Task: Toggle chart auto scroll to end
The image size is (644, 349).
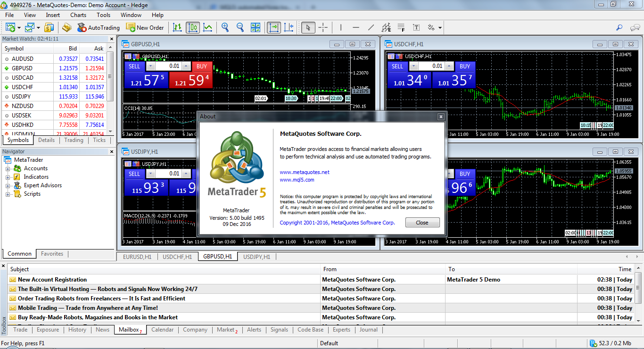Action: coord(273,27)
